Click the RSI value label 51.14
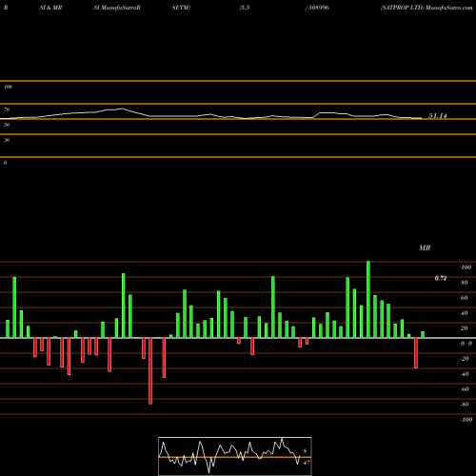This screenshot has height=476, width=476. pyautogui.click(x=438, y=116)
